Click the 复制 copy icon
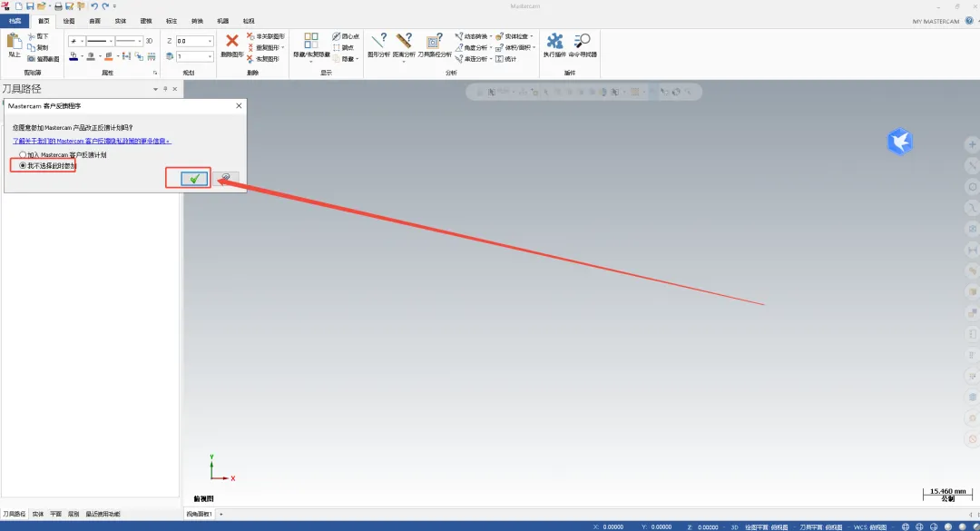 coord(31,47)
